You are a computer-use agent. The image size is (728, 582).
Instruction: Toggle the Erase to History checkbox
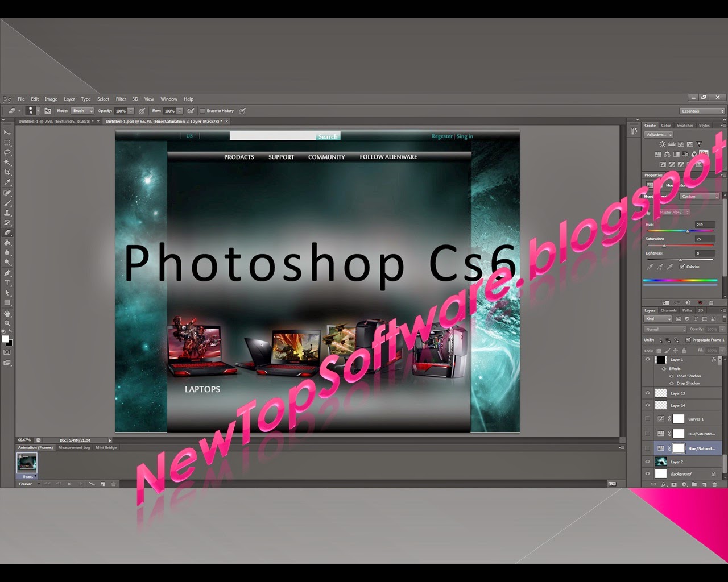click(202, 111)
